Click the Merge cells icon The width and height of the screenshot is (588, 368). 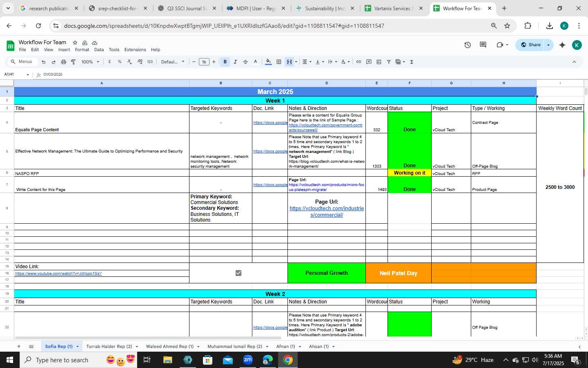point(290,62)
